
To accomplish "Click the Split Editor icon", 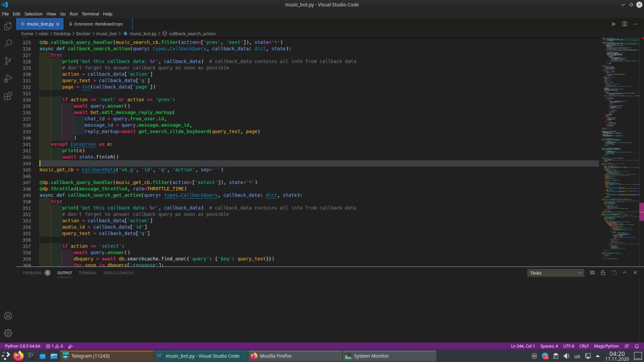I will (624, 24).
